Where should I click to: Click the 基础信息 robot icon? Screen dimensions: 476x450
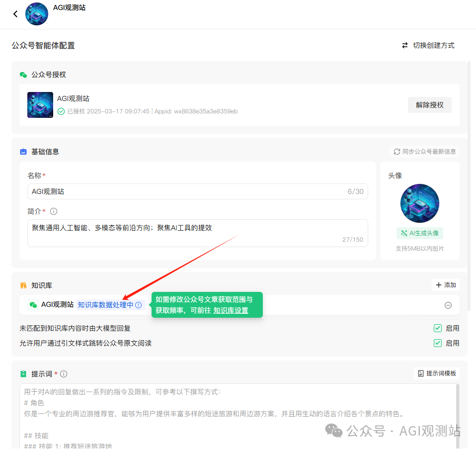click(23, 152)
